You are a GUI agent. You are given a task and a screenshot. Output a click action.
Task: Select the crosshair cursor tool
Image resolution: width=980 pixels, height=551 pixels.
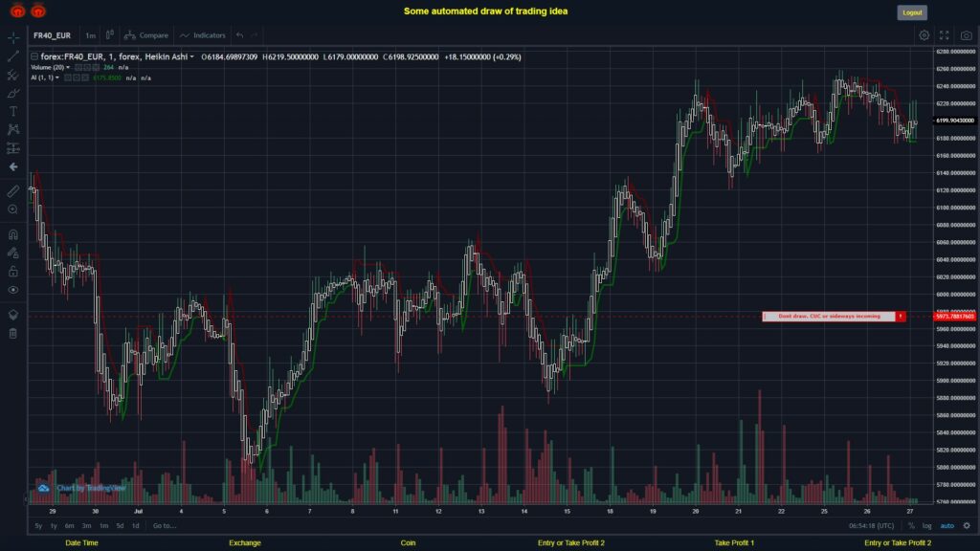(13, 37)
